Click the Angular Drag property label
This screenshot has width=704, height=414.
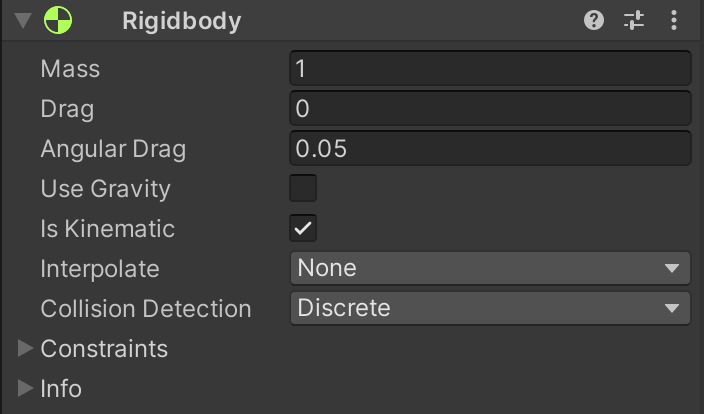(113, 149)
